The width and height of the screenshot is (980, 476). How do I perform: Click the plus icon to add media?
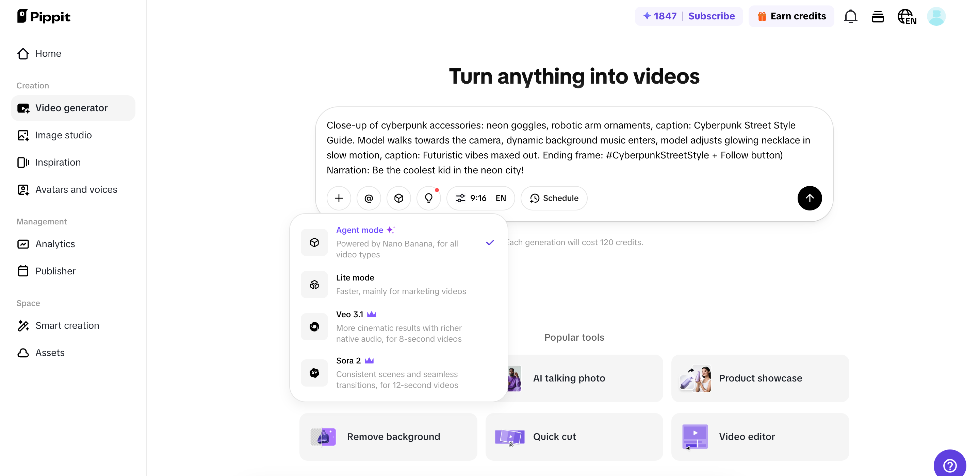pos(338,198)
